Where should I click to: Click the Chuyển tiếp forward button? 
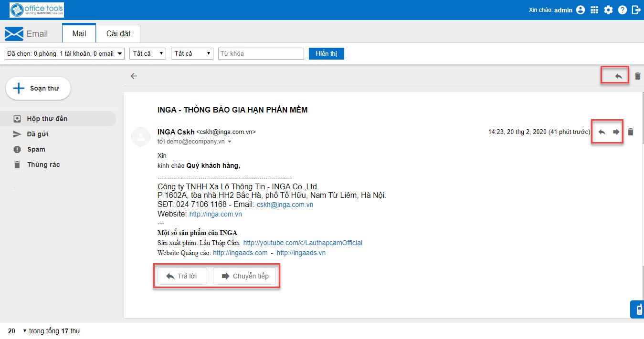click(244, 276)
